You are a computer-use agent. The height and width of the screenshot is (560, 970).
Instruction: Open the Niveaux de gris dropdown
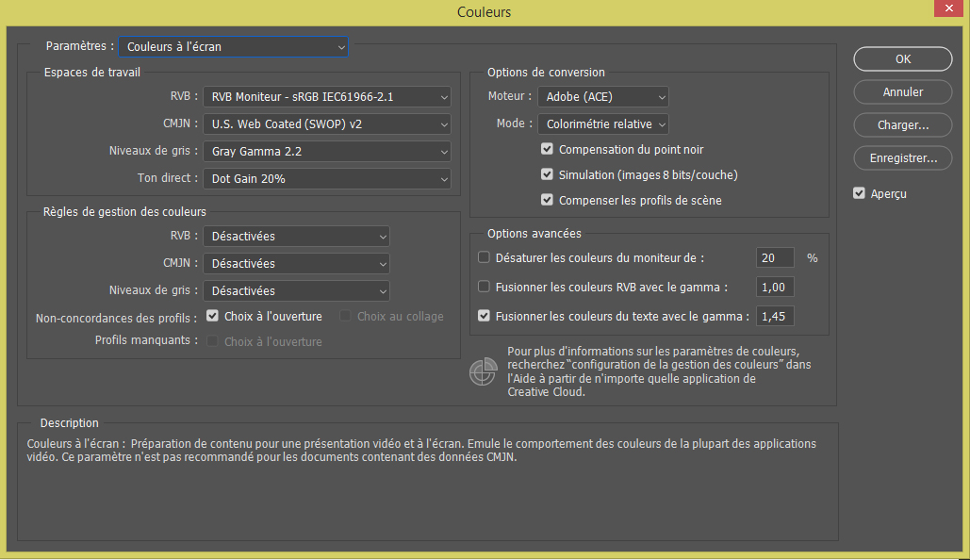click(326, 151)
